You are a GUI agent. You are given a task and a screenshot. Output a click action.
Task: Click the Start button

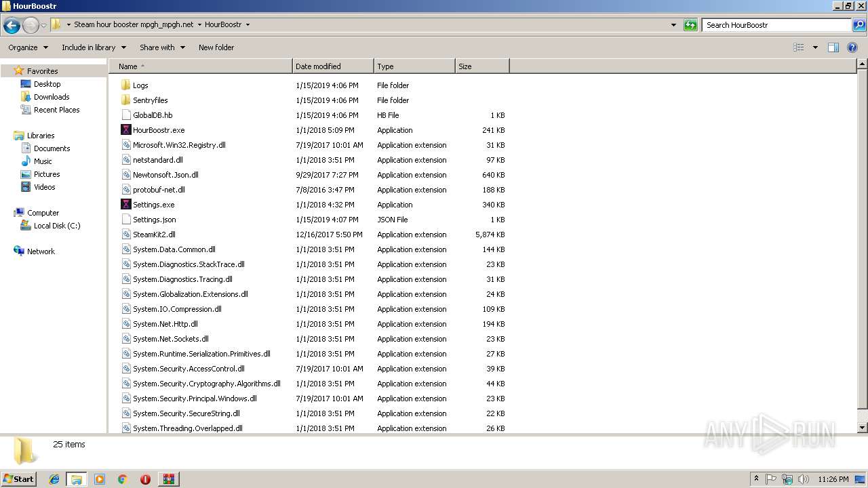point(19,479)
